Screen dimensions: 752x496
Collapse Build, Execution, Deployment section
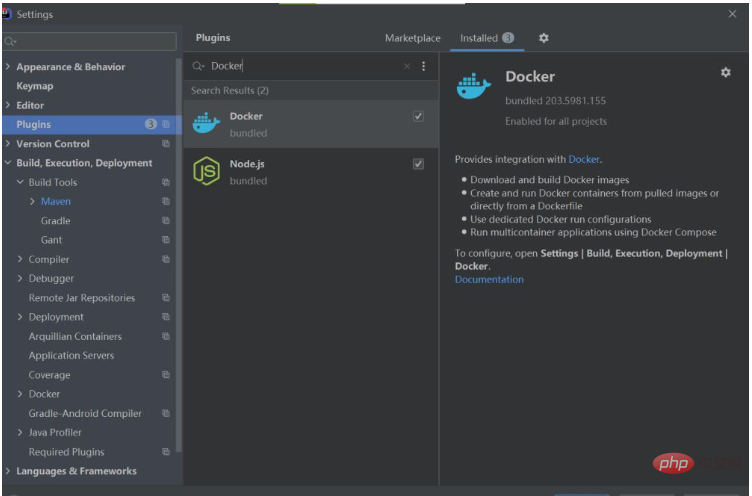click(8, 163)
